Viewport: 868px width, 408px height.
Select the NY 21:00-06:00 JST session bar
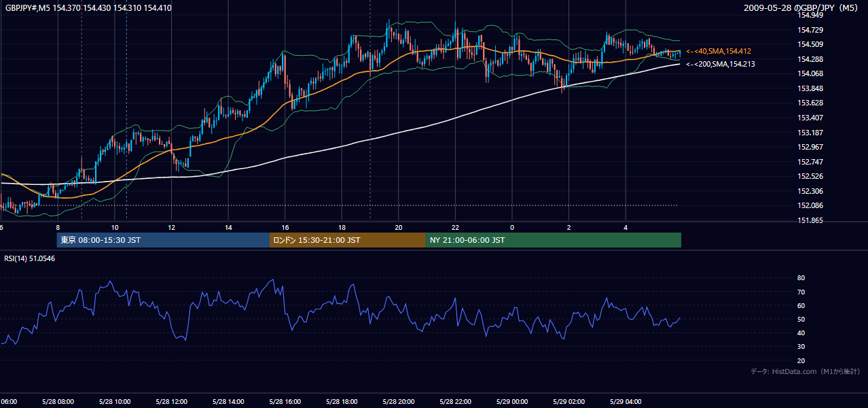553,240
